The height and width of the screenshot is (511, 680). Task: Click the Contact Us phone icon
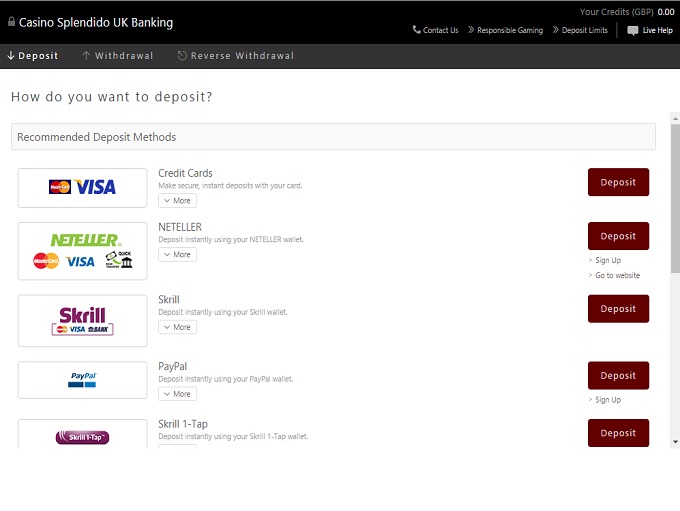417,30
